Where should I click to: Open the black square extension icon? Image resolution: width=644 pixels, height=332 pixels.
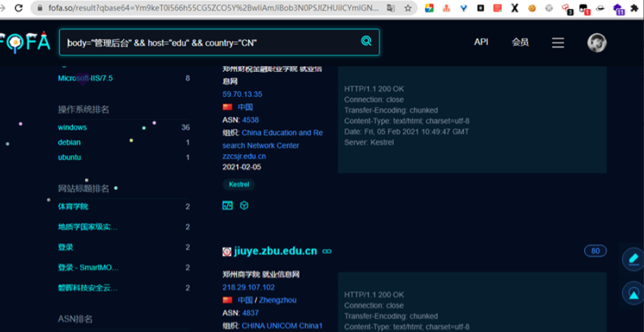pos(480,8)
